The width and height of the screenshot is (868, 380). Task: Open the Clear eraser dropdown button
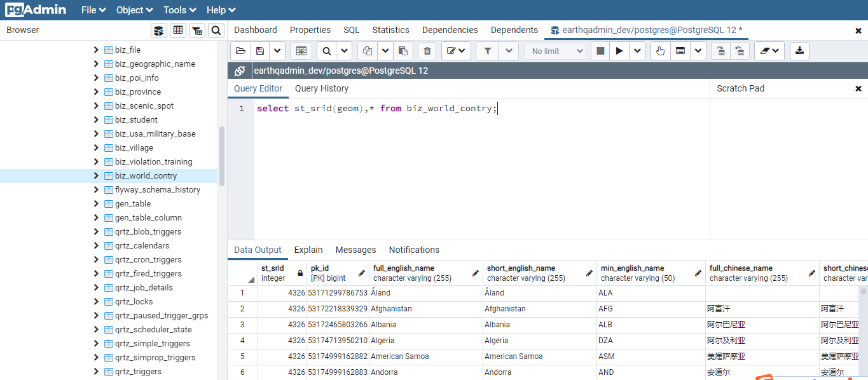pyautogui.click(x=769, y=51)
